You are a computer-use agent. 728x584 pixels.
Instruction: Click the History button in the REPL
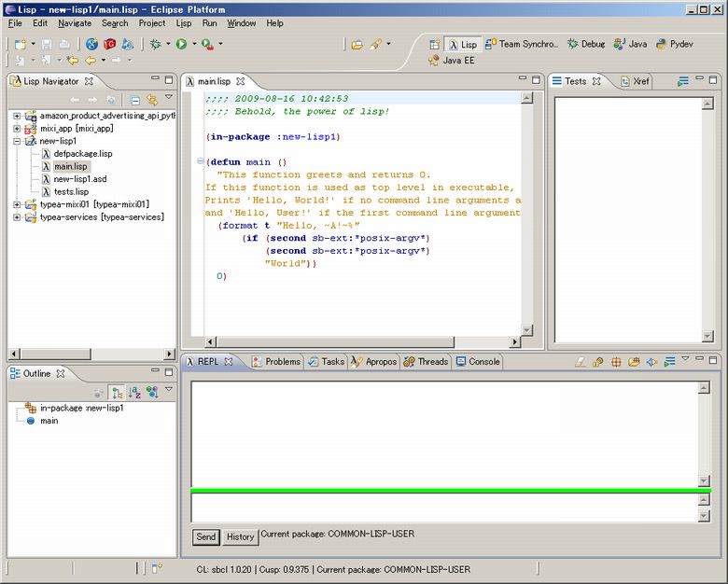pyautogui.click(x=240, y=536)
